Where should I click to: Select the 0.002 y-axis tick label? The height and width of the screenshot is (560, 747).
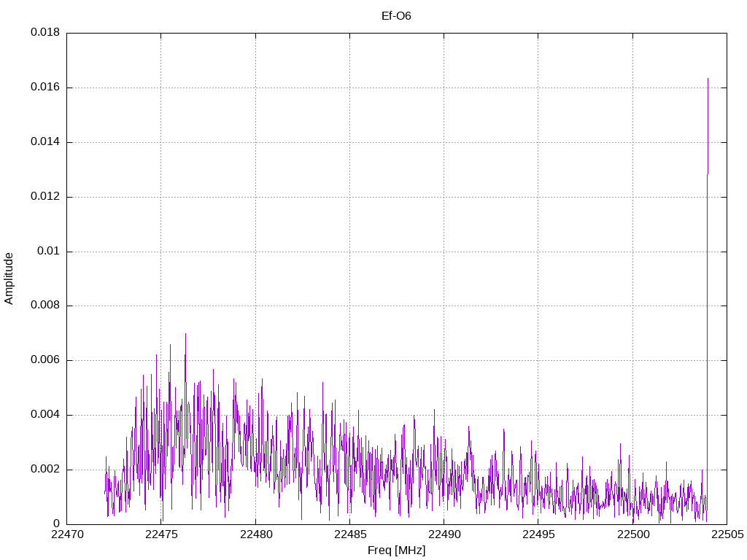pyautogui.click(x=44, y=470)
